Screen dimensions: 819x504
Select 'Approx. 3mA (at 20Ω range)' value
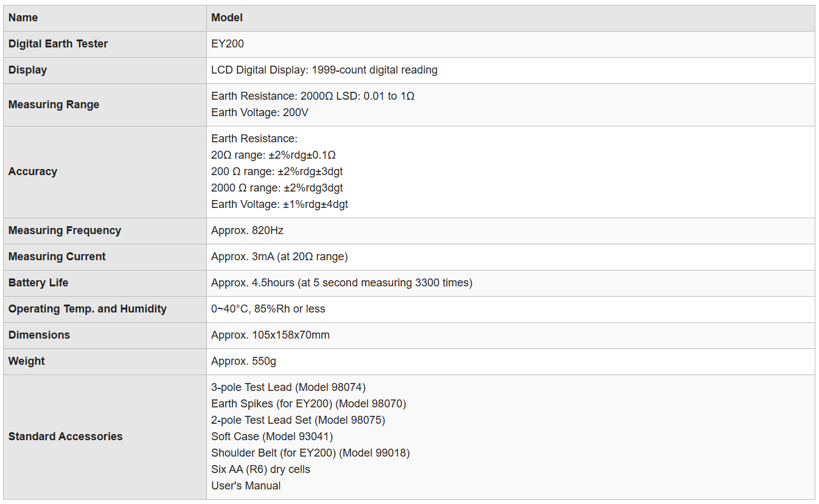(x=279, y=257)
